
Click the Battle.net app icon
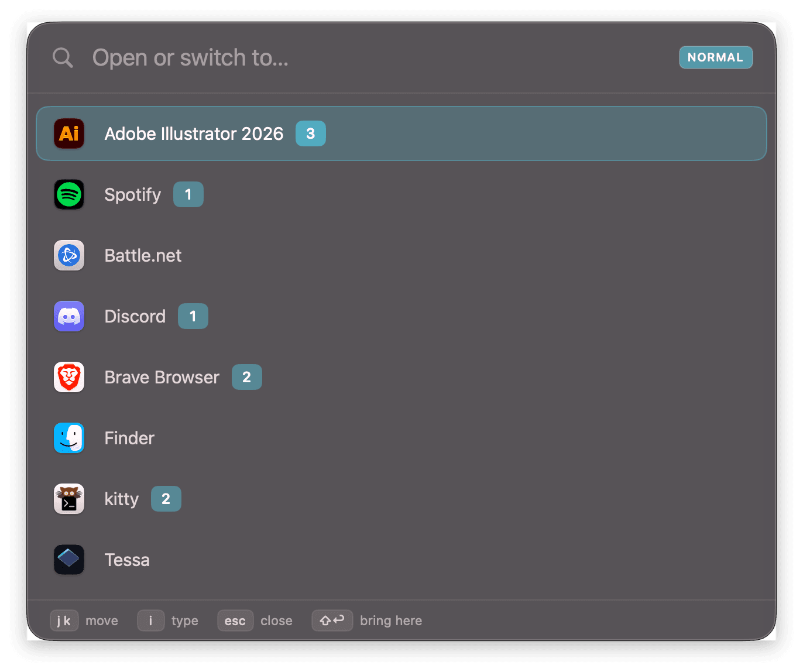click(69, 255)
